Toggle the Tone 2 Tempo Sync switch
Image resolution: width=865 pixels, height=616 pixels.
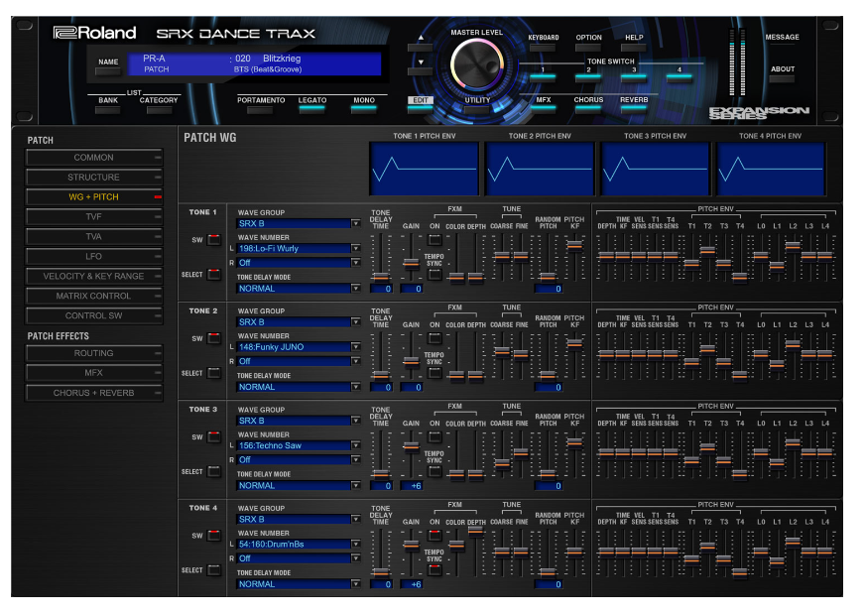tap(434, 373)
